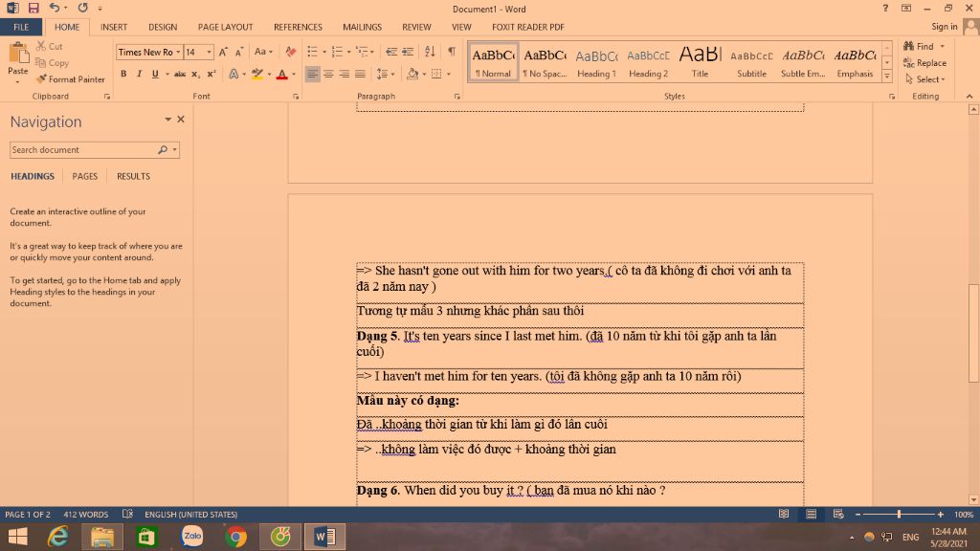Apply the Heading 1 style
980x551 pixels.
coord(596,62)
